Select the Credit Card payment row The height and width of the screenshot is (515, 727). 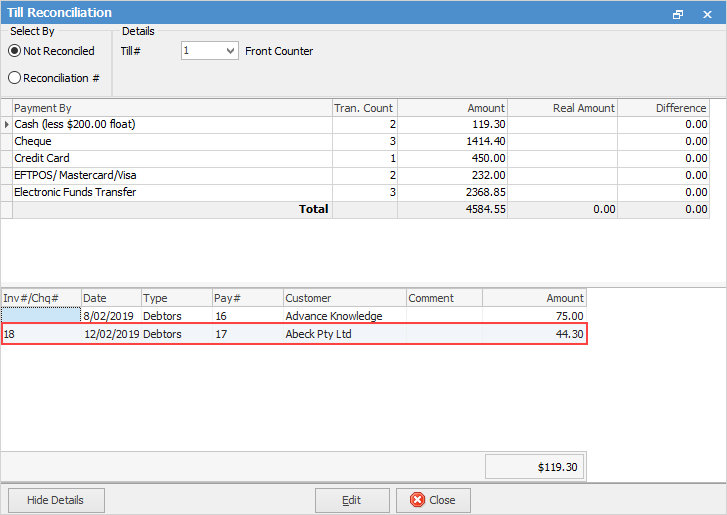(x=170, y=159)
